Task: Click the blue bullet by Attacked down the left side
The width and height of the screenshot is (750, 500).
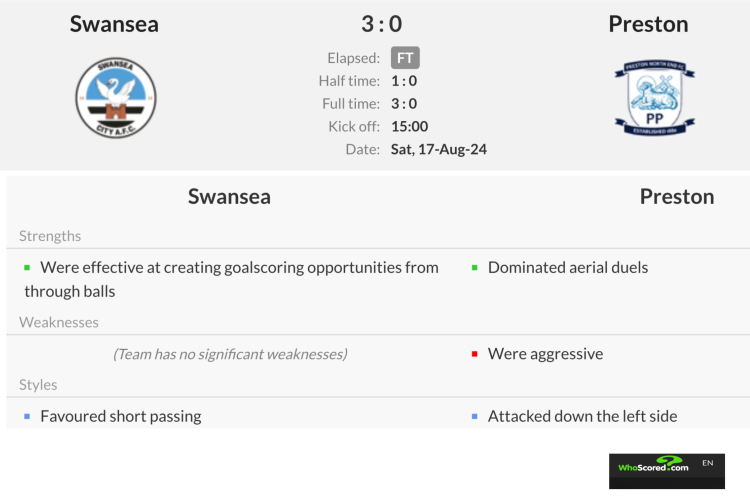Action: point(475,416)
